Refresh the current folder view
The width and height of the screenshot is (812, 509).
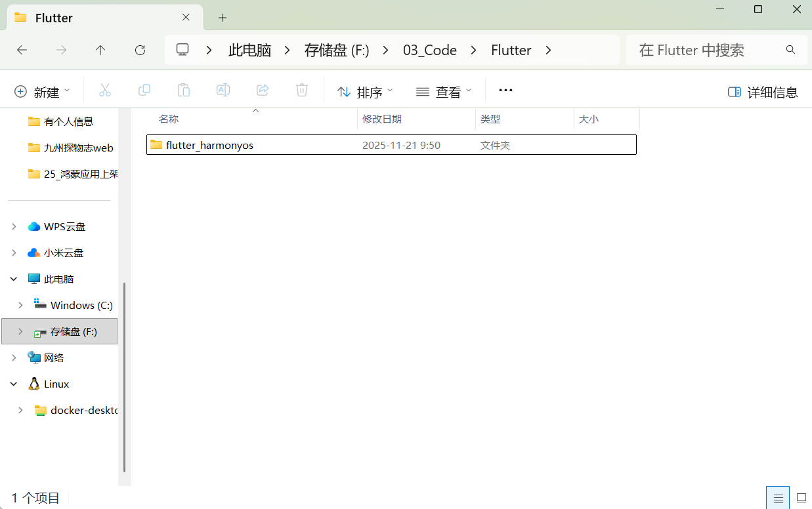(140, 50)
